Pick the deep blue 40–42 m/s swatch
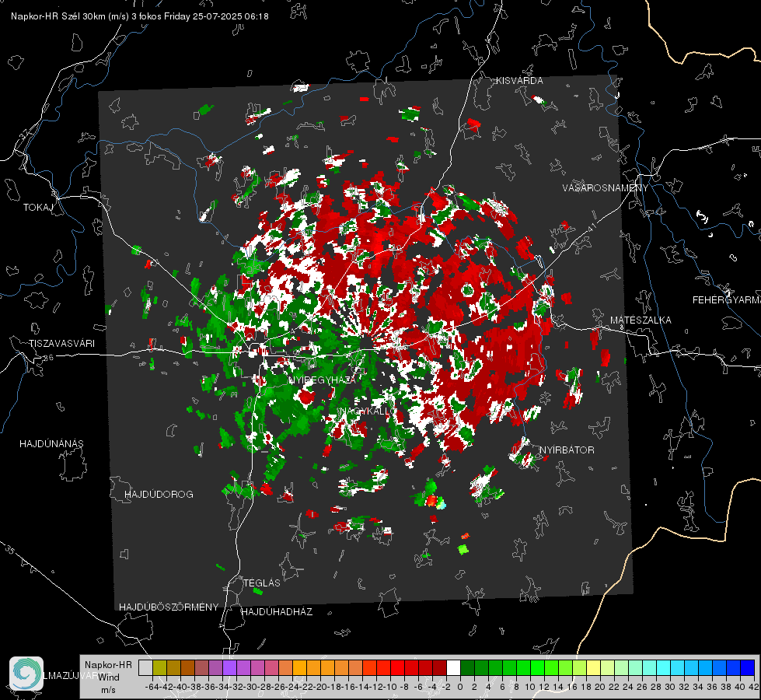The height and width of the screenshot is (700, 761). click(x=748, y=667)
